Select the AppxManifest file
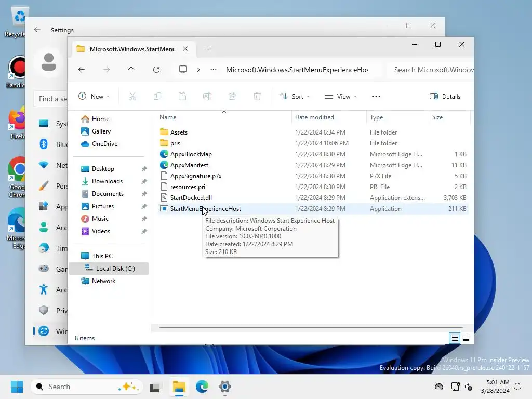The image size is (532, 399). click(189, 165)
